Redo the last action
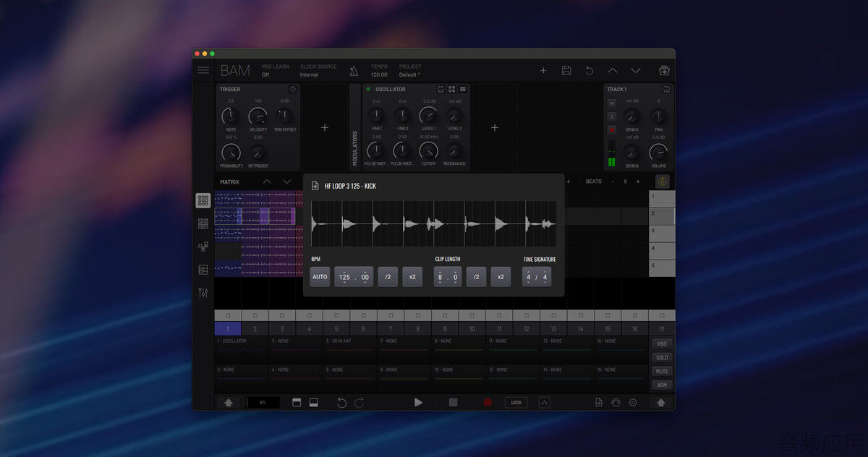Viewport: 868px width, 457px height. (359, 402)
